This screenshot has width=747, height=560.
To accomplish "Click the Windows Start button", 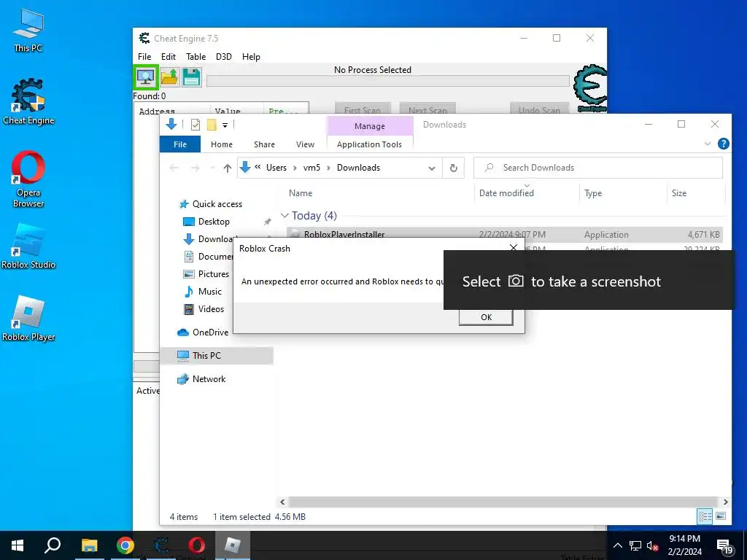I will click(x=18, y=545).
